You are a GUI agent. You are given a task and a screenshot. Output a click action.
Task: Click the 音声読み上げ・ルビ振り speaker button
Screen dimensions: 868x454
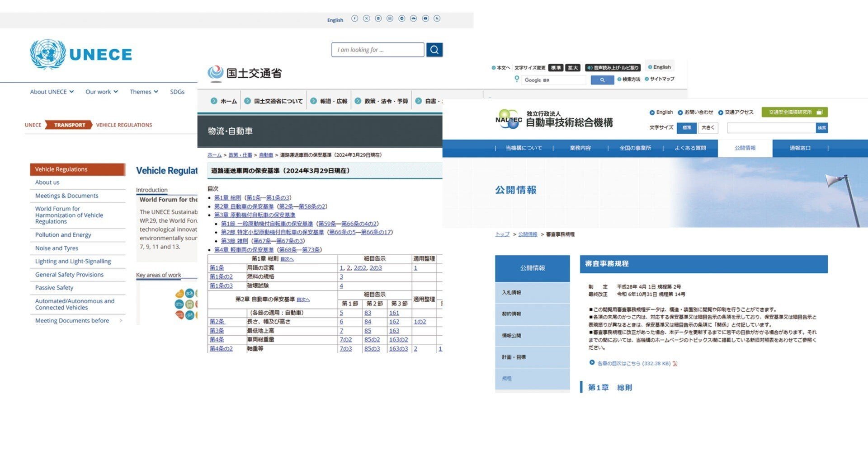tap(613, 68)
